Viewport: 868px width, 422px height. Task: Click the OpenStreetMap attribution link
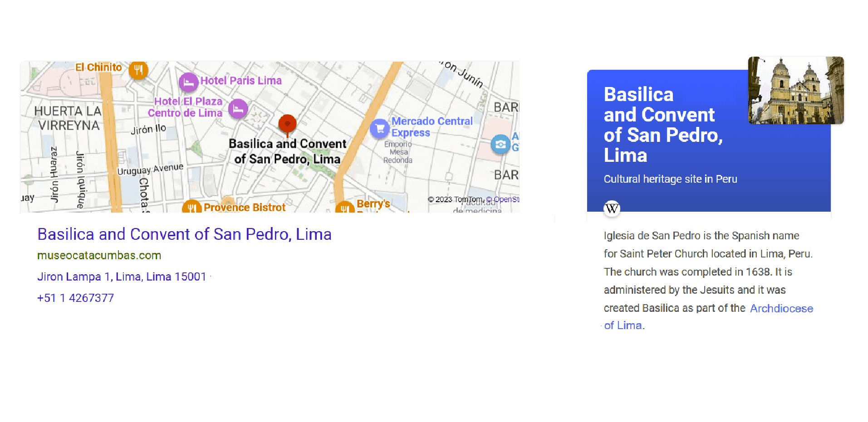503,199
